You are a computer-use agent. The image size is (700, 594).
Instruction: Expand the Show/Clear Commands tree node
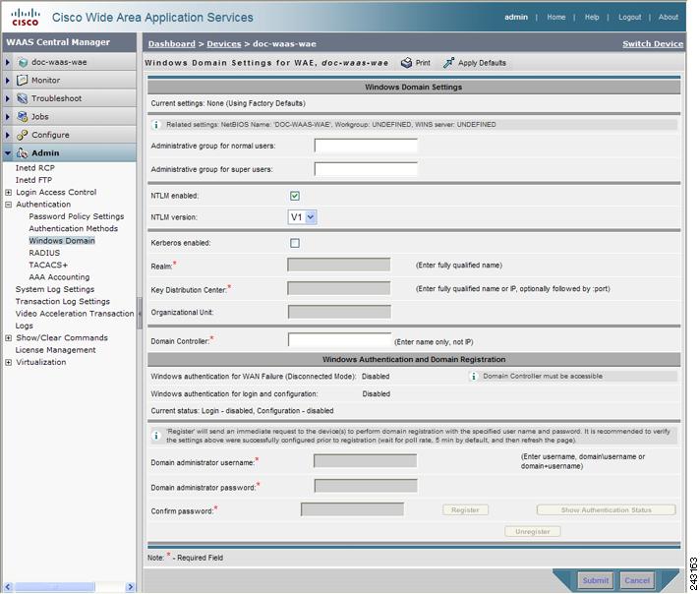[x=9, y=338]
